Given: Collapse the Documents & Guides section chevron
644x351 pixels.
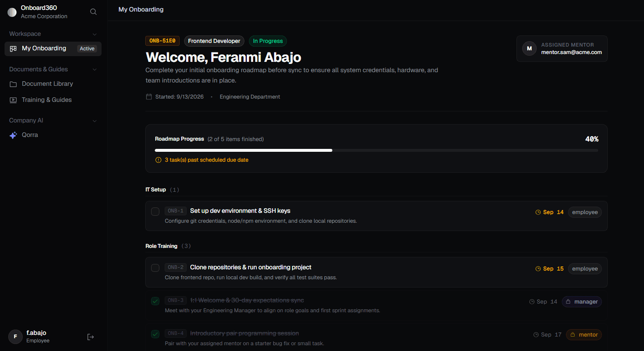Looking at the screenshot, I should (x=95, y=70).
